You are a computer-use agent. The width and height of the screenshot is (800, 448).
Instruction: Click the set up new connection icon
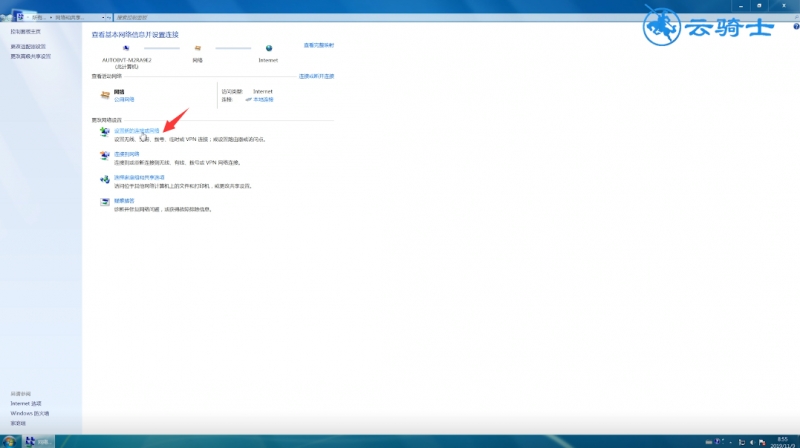[x=105, y=132]
